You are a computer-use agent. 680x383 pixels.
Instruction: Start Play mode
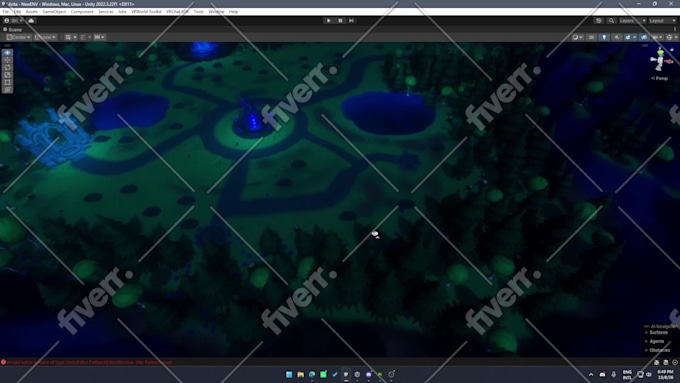[x=328, y=20]
